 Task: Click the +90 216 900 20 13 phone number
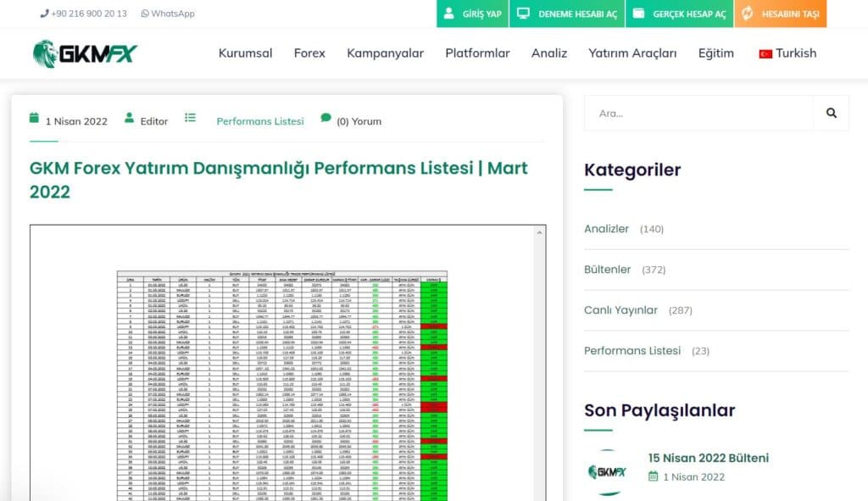click(88, 14)
